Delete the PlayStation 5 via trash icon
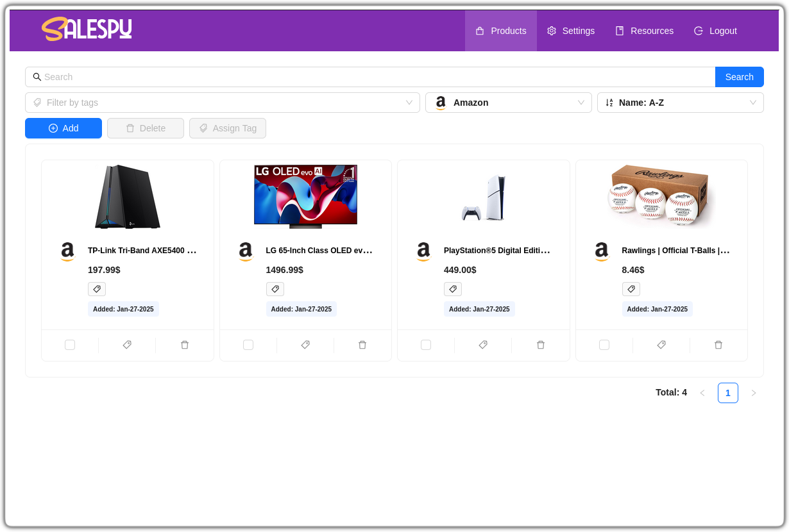This screenshot has width=789, height=532. click(541, 345)
